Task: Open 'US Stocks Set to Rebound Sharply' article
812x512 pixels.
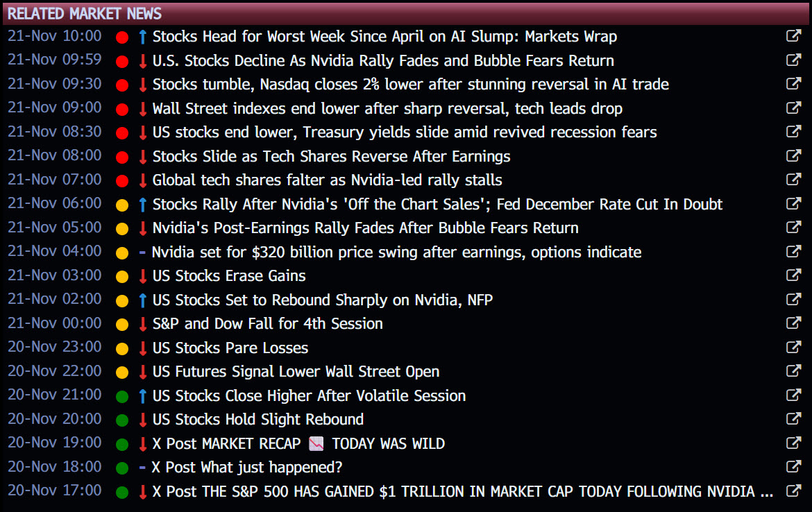Action: coord(323,300)
